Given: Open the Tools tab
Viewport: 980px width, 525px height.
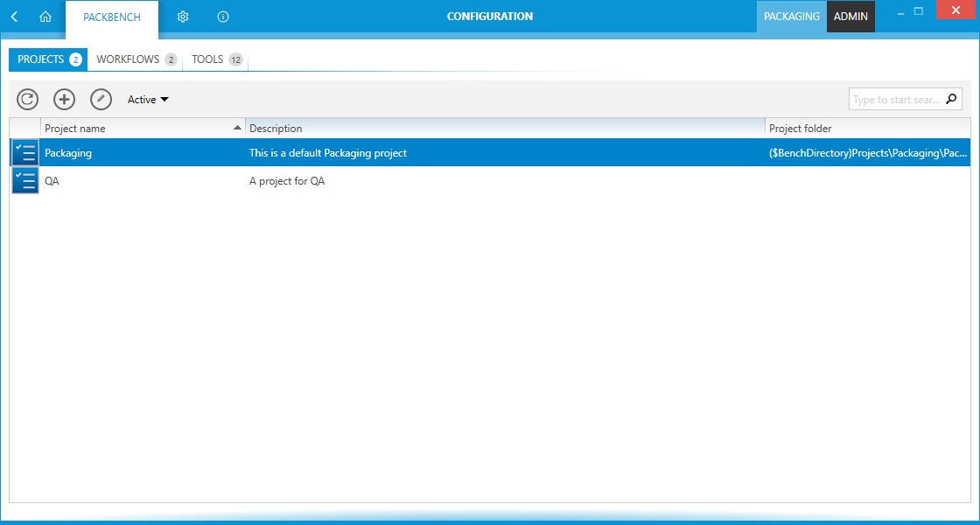Looking at the screenshot, I should pos(216,59).
